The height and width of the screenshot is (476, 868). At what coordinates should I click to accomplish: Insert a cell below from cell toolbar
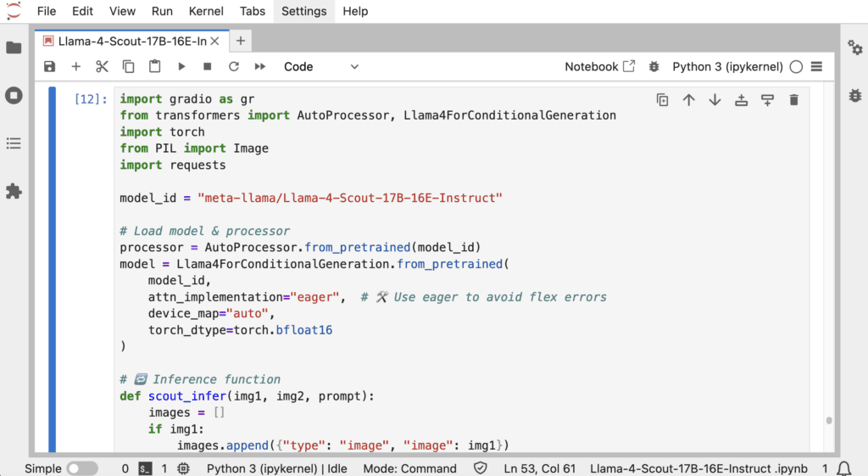click(x=767, y=100)
